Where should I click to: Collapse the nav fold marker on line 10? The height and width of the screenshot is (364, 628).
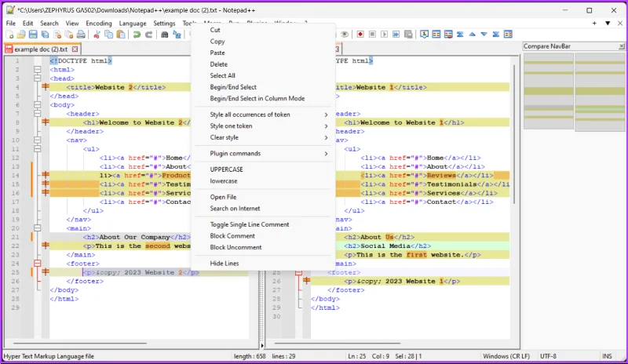[x=37, y=140]
